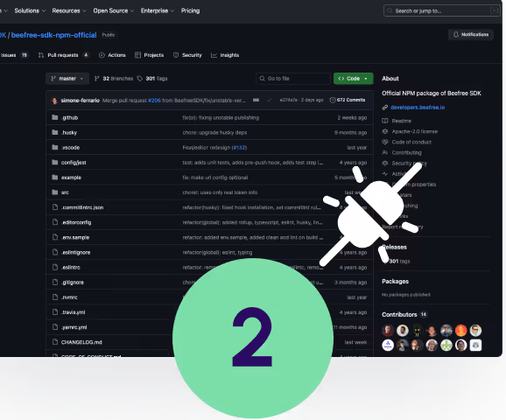Expand the master branch dropdown

tap(67, 79)
